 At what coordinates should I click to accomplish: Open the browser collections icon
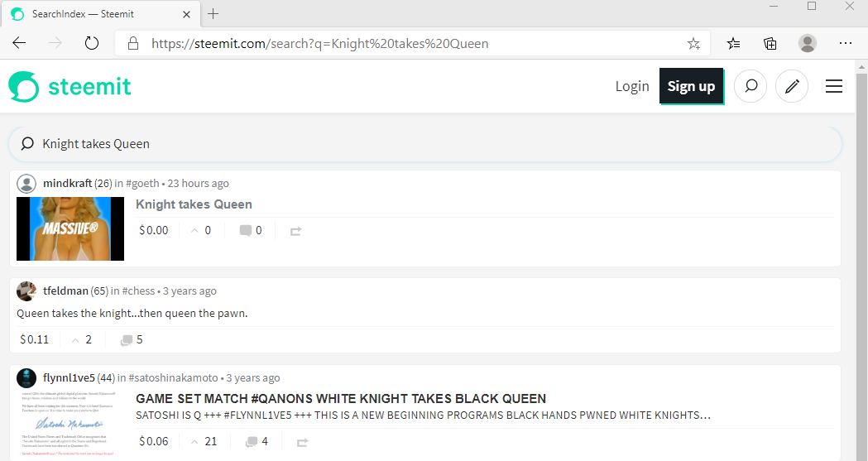tap(770, 43)
